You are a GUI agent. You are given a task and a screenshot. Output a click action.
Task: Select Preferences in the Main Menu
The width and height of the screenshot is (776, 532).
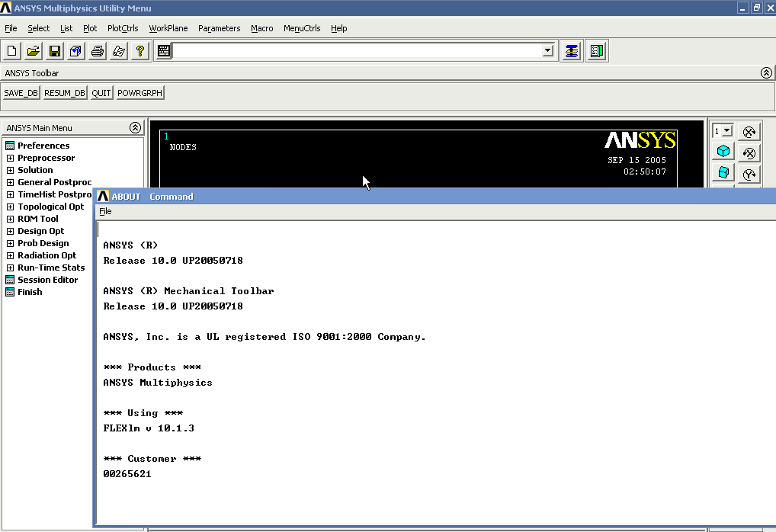point(43,146)
